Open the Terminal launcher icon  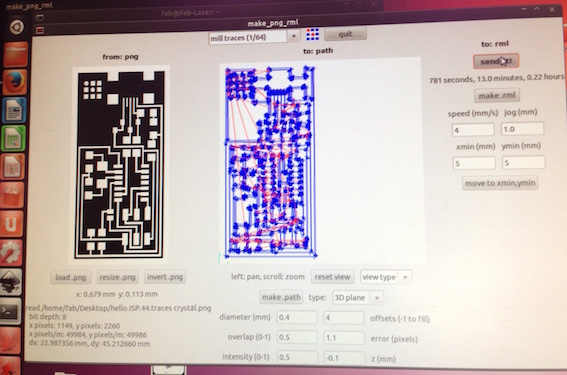point(10,311)
